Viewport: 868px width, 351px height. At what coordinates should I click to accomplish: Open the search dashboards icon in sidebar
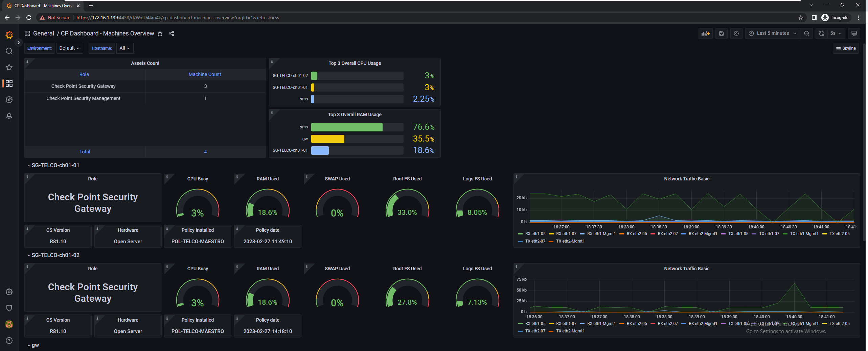point(9,51)
